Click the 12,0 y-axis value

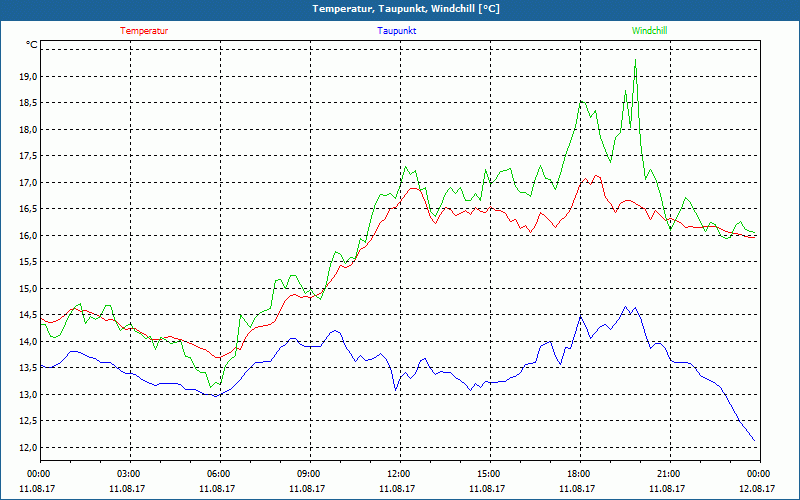(28, 448)
